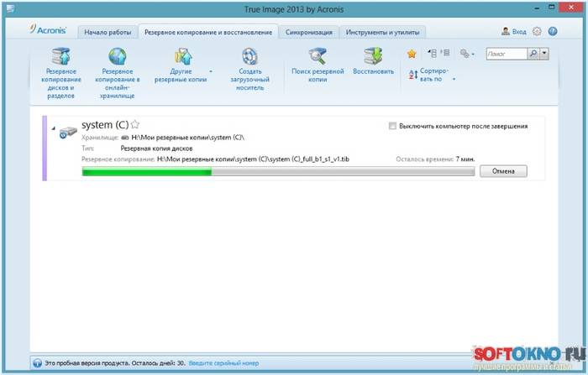This screenshot has width=588, height=375.
Task: Click the magnifier search button
Action: 533,54
